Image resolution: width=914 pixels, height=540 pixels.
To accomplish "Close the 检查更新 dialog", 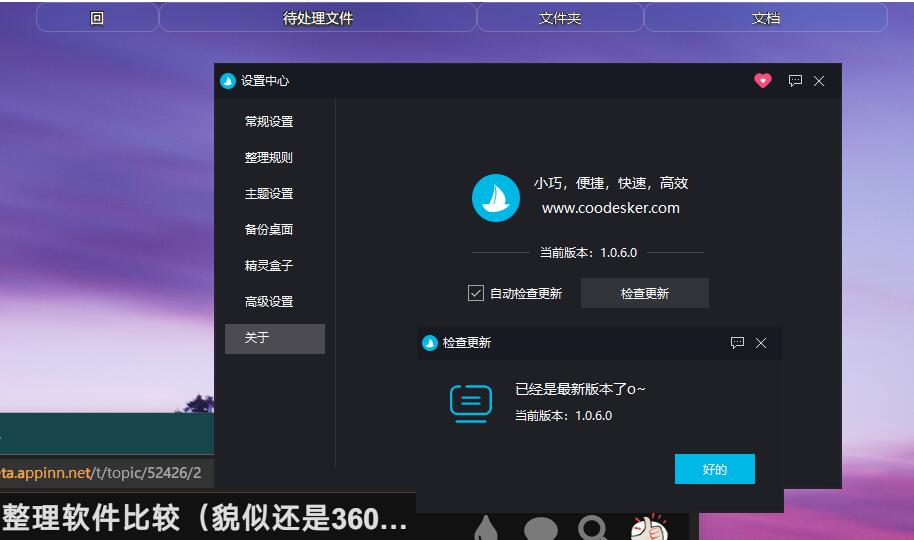I will click(x=761, y=343).
